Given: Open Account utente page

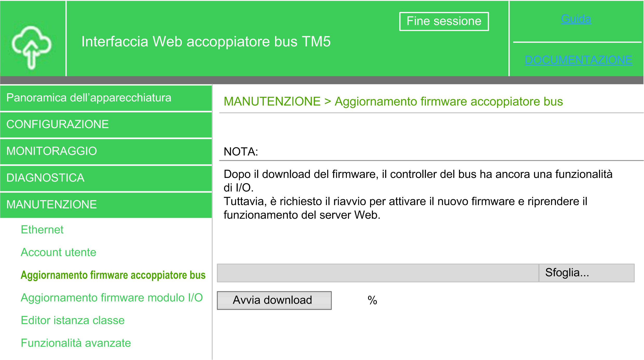Looking at the screenshot, I should 58,252.
